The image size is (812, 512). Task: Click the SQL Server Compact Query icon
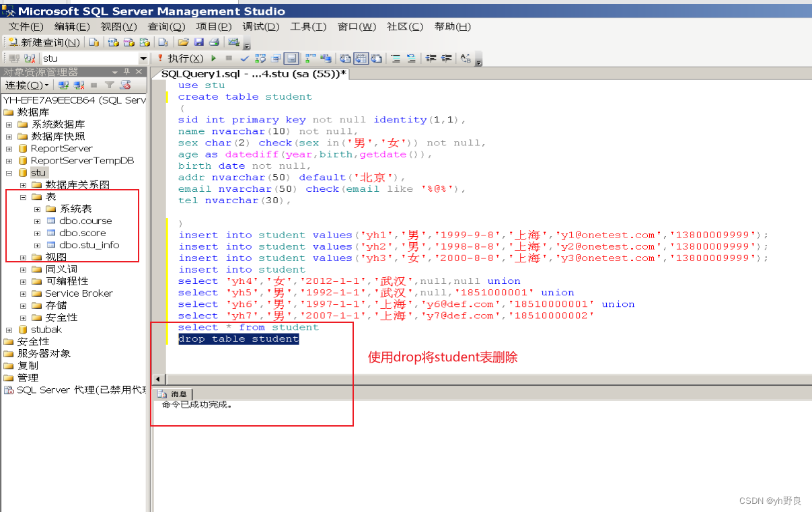click(x=163, y=42)
